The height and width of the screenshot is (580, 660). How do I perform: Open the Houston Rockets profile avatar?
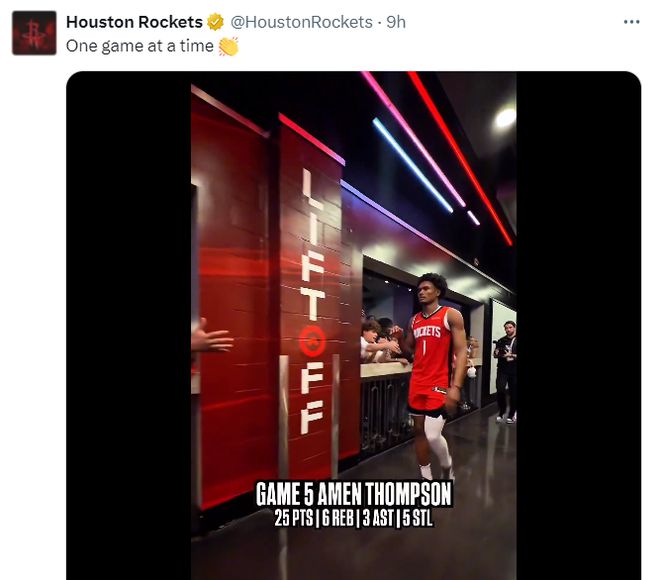pos(34,33)
